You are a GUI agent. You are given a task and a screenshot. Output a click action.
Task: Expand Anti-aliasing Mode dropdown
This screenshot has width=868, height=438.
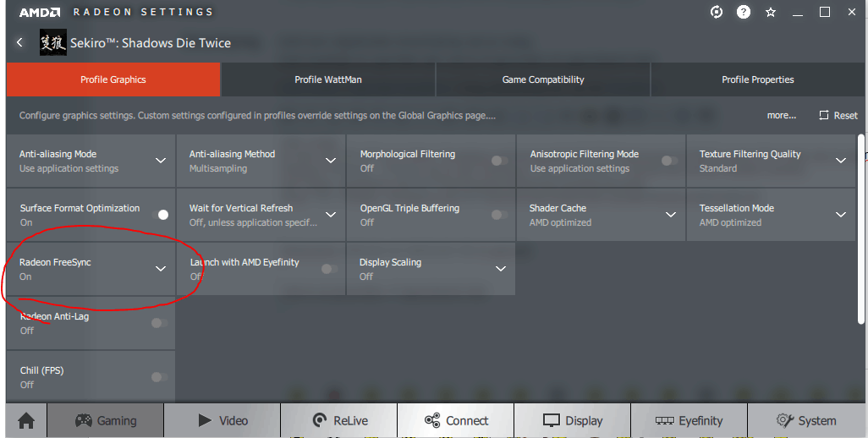pos(161,161)
